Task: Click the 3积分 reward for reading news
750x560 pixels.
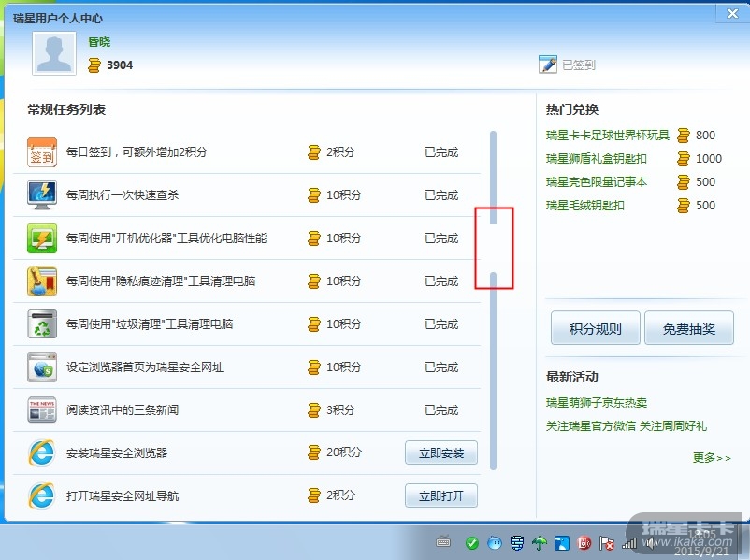Action: click(x=340, y=410)
